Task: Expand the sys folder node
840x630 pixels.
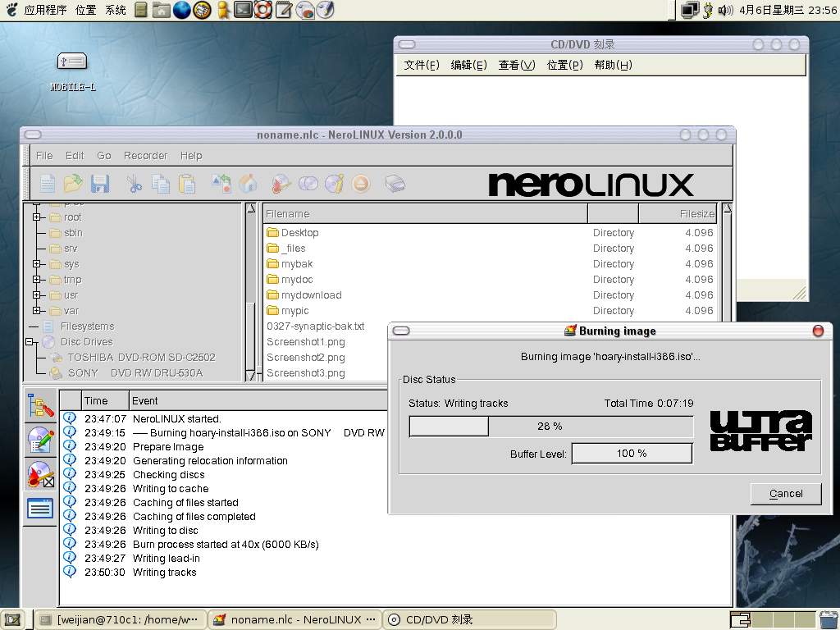Action: click(36, 263)
